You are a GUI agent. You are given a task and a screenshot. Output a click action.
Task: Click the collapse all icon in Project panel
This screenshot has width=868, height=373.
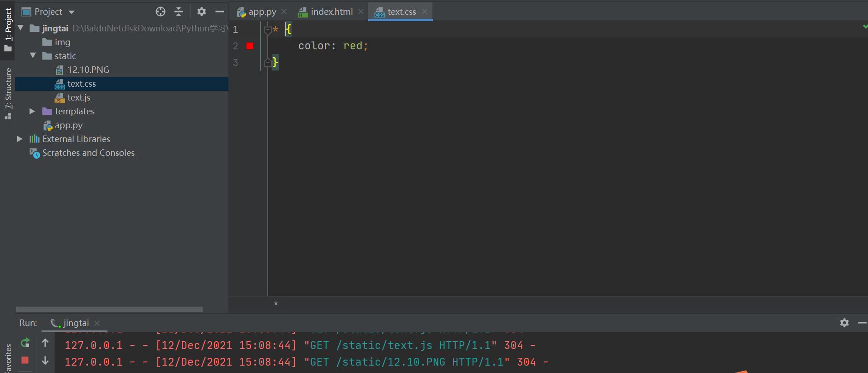[179, 12]
